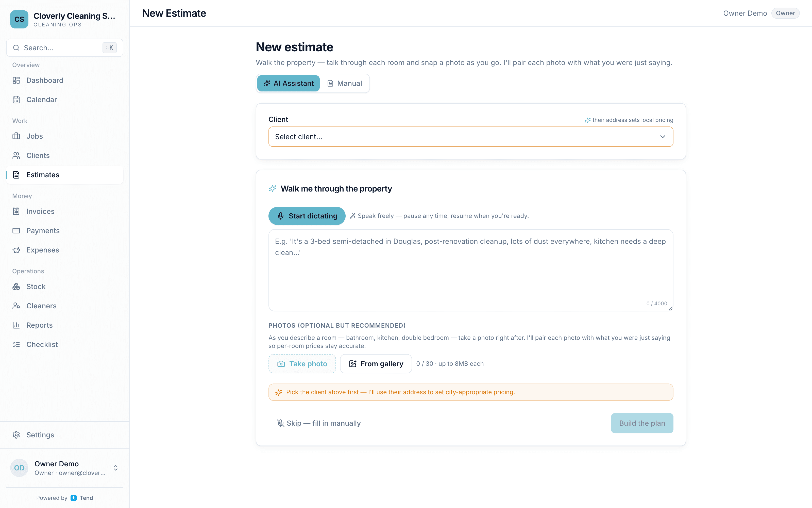
Task: Click the 'Pick the client above first' notice
Action: tap(471, 392)
